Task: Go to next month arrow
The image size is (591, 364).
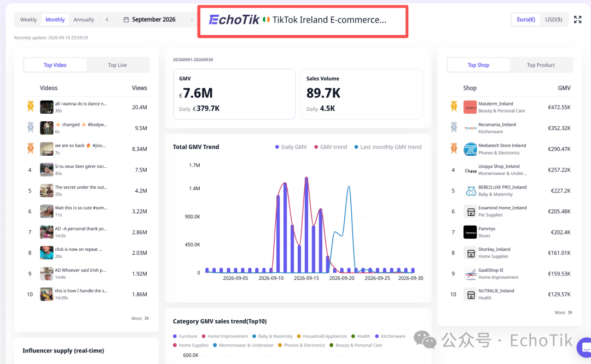Action: coord(192,20)
